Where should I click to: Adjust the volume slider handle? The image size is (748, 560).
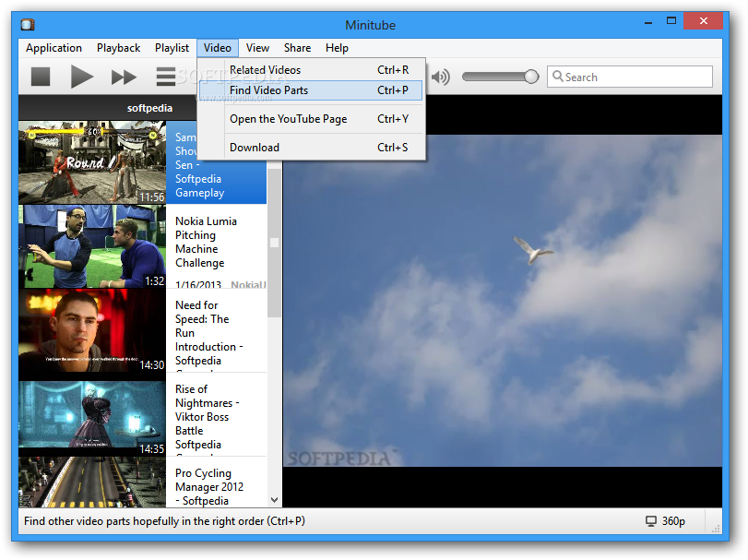tap(531, 77)
